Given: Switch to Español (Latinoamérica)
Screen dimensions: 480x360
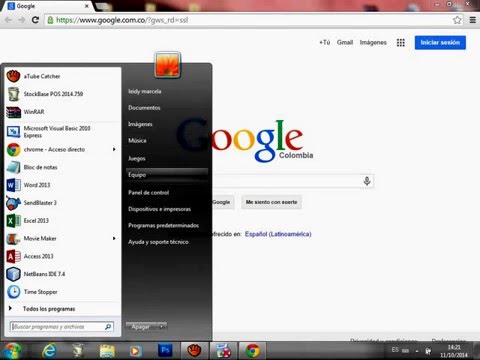Looking at the screenshot, I should [x=278, y=234].
